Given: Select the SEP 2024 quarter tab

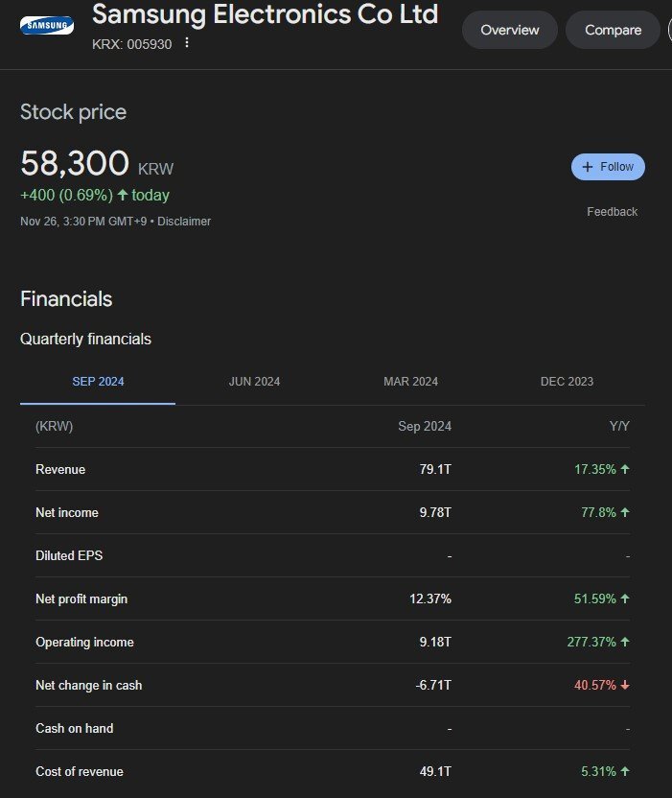Looking at the screenshot, I should (x=98, y=382).
